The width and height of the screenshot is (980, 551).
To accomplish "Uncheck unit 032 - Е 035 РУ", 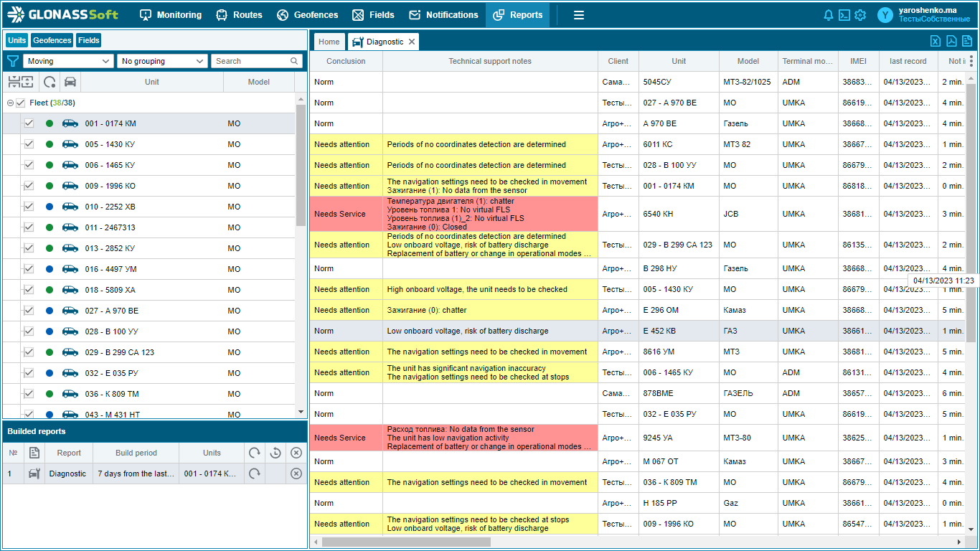I will click(x=29, y=373).
